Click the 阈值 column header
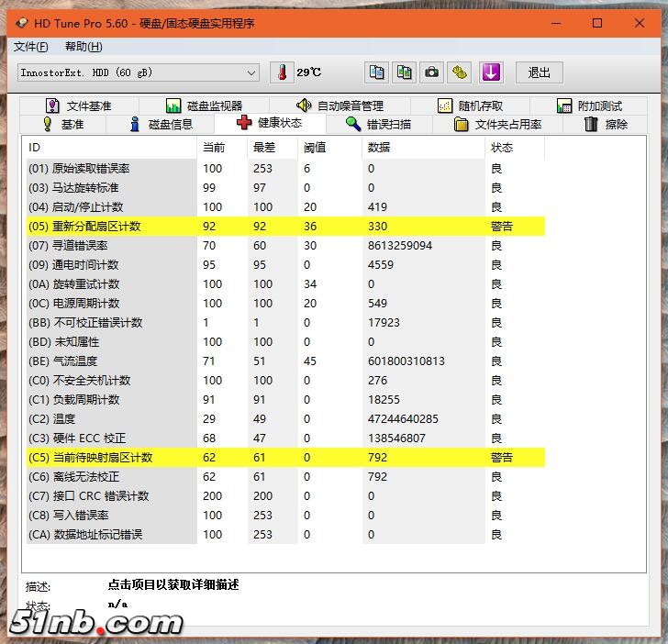The height and width of the screenshot is (644, 668). [329, 148]
